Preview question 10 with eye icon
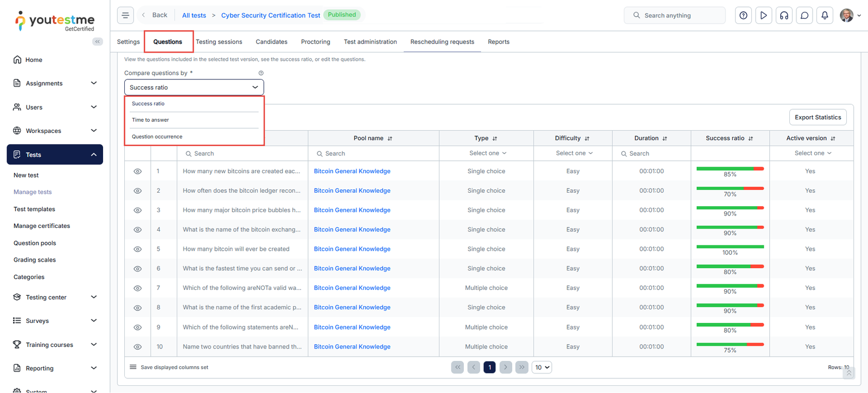868x393 pixels. click(x=138, y=347)
